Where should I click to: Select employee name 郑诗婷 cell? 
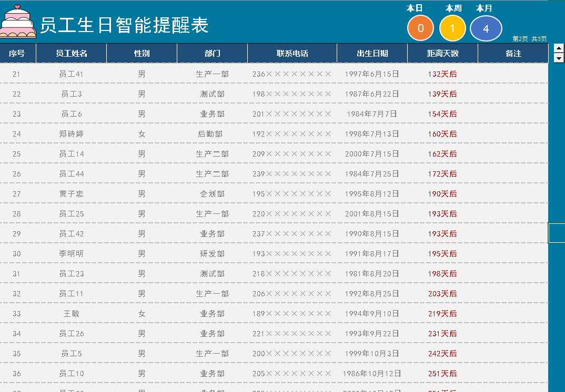coord(72,134)
